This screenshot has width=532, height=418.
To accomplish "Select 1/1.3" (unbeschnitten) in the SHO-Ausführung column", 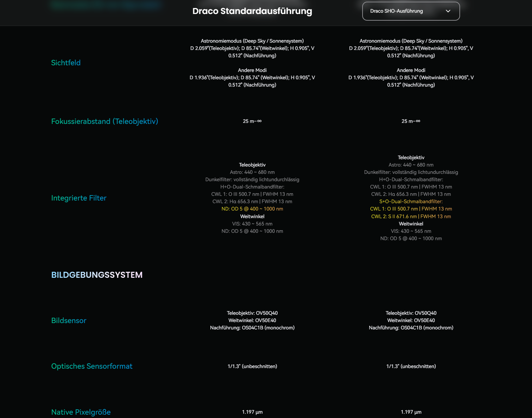I will click(411, 366).
